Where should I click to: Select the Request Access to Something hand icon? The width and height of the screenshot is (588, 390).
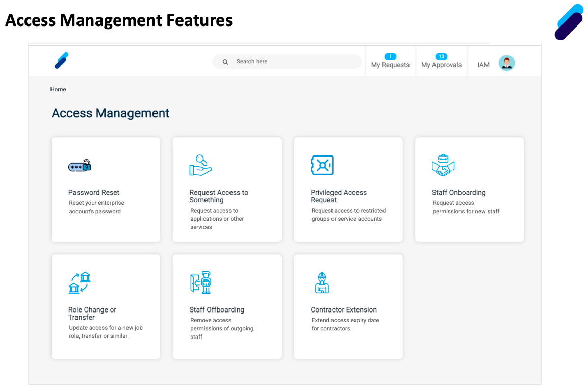tap(200, 164)
